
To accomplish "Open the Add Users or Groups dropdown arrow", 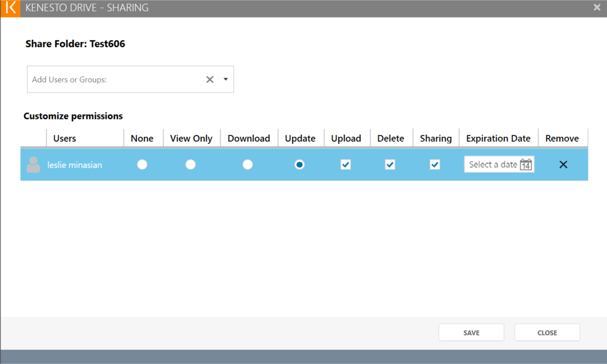I will click(x=225, y=79).
